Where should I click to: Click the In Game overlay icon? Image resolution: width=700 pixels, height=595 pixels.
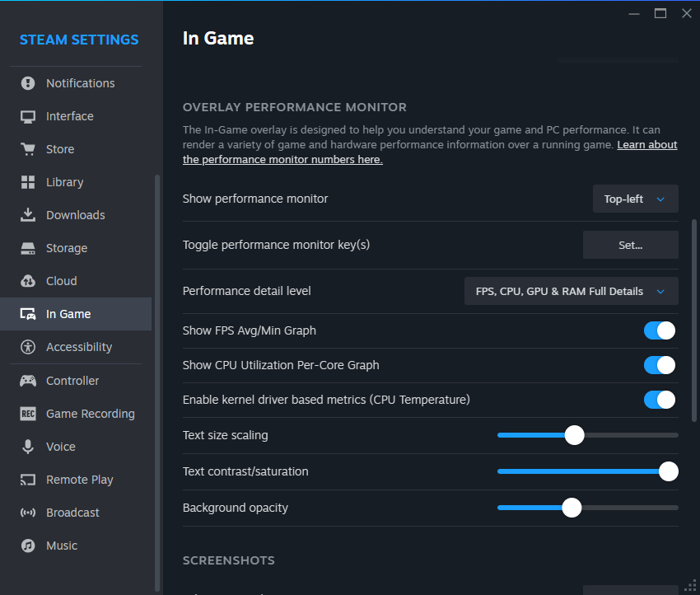tap(28, 314)
